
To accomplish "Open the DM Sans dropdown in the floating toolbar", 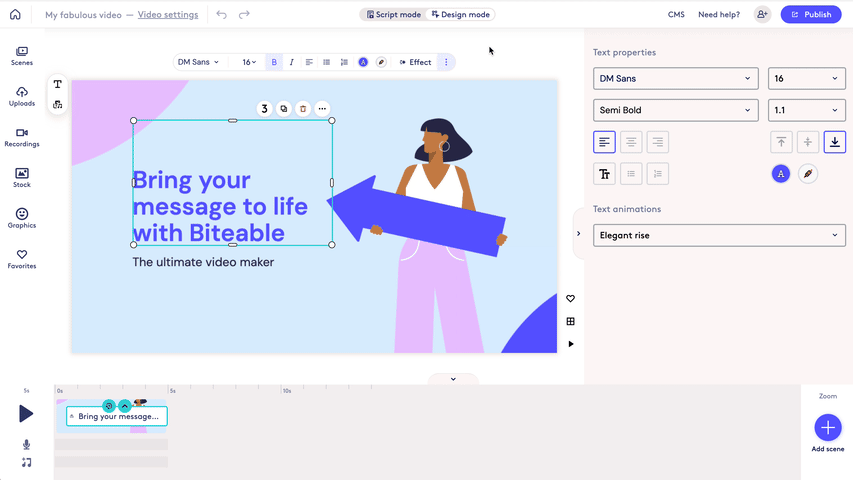I will pyautogui.click(x=198, y=62).
